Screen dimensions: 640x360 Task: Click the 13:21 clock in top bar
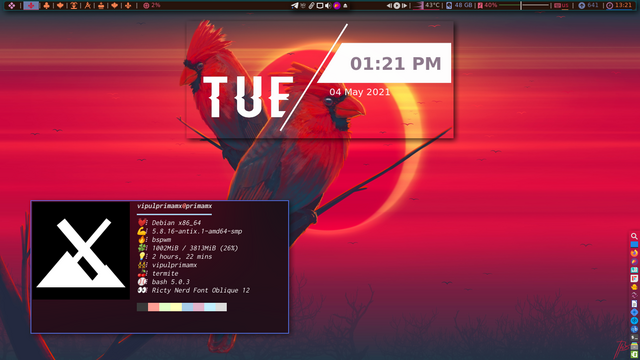pos(619,5)
